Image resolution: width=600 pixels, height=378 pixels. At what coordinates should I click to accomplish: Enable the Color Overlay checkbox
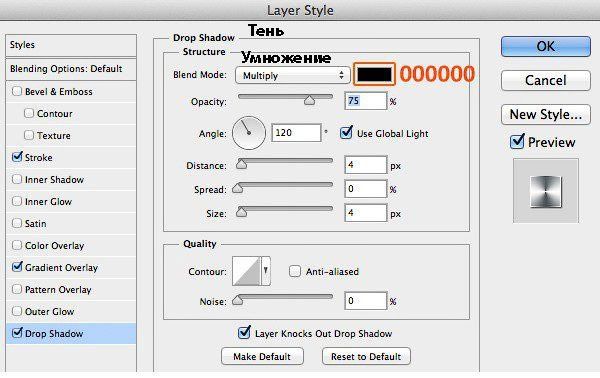[x=17, y=245]
